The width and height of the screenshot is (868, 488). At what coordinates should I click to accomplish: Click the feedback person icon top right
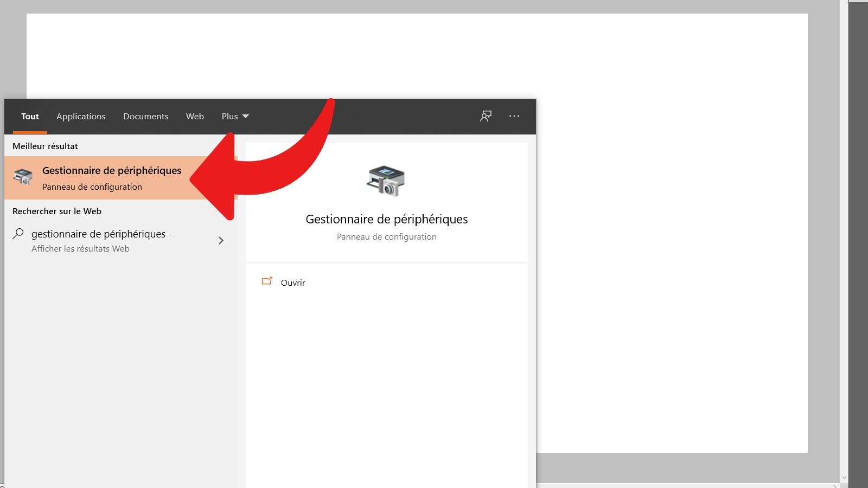point(486,116)
